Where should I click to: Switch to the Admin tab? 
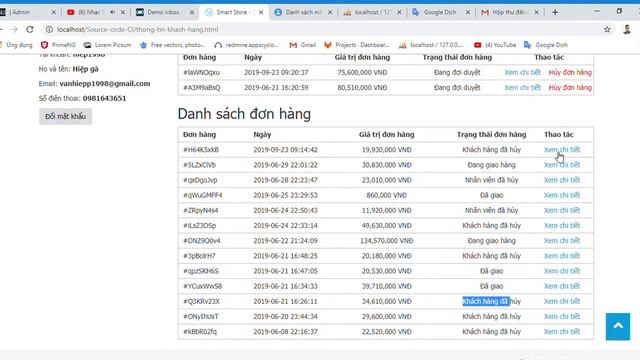[x=24, y=12]
